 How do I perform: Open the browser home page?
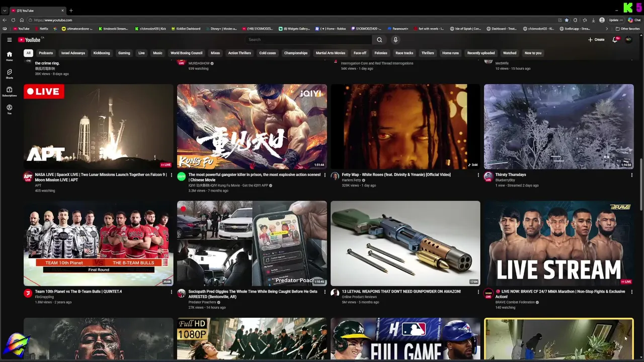(x=22, y=20)
